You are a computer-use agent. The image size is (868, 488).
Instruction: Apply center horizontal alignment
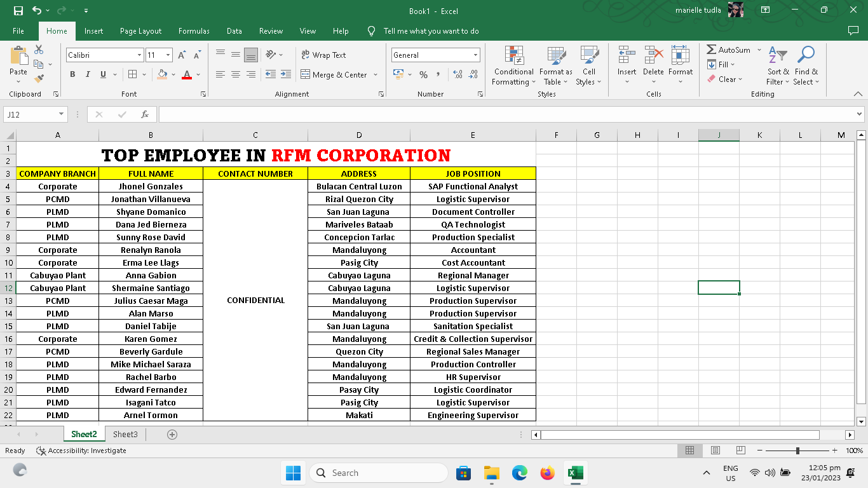click(236, 74)
